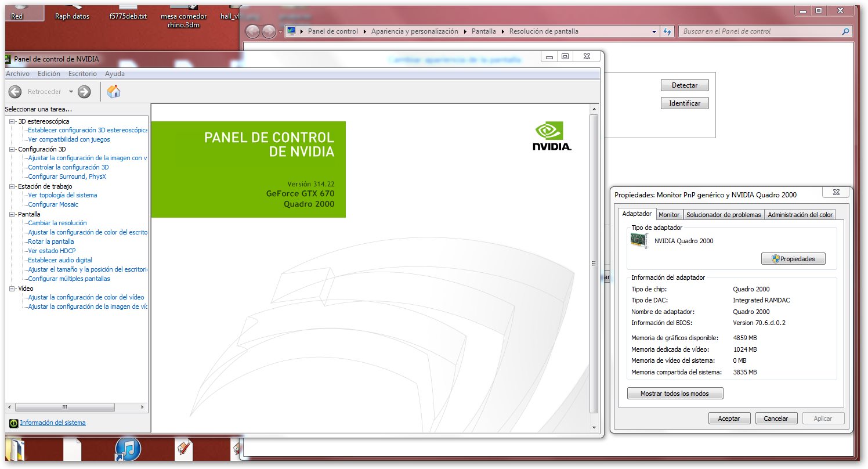Viewport: 868px width, 469px height.
Task: Select the Adaptador tab
Action: pyautogui.click(x=636, y=214)
